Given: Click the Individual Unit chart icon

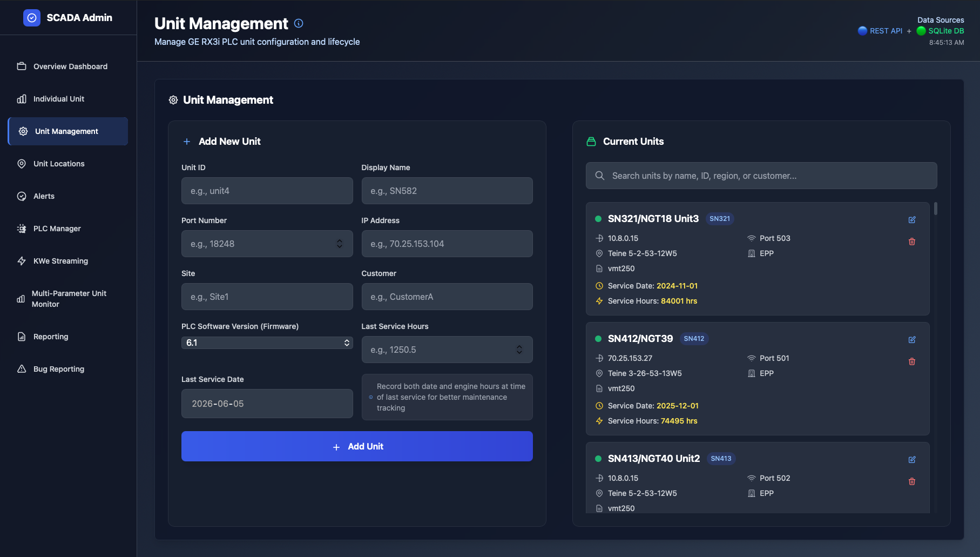Looking at the screenshot, I should pos(22,99).
